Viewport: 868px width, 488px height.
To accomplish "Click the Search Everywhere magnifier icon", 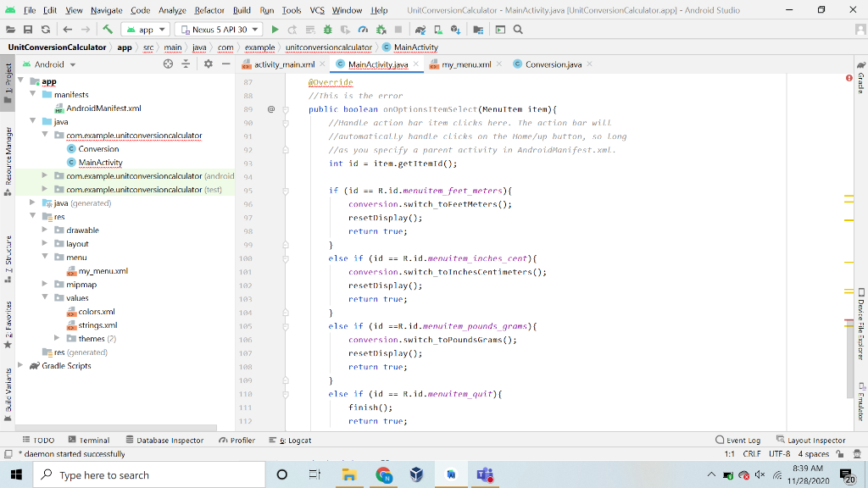I will pos(517,30).
